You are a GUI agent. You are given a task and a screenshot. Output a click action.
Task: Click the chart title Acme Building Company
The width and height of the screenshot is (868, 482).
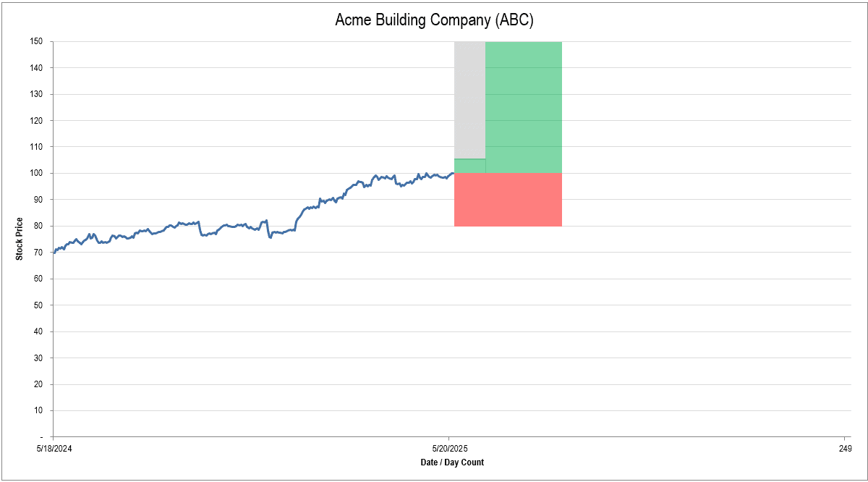coord(434,20)
